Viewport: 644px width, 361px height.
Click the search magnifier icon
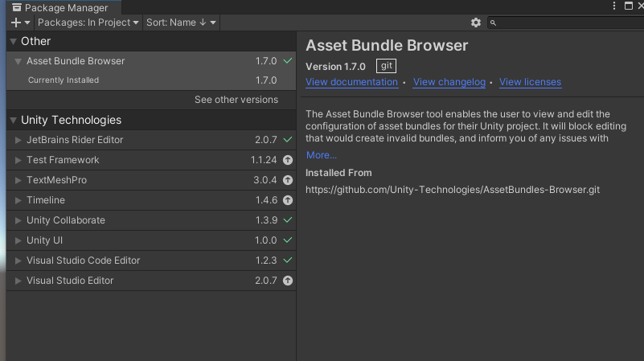(x=494, y=23)
